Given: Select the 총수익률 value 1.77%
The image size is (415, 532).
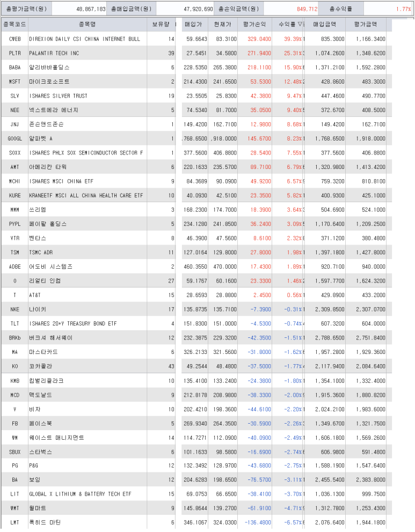Looking at the screenshot, I should [403, 9].
